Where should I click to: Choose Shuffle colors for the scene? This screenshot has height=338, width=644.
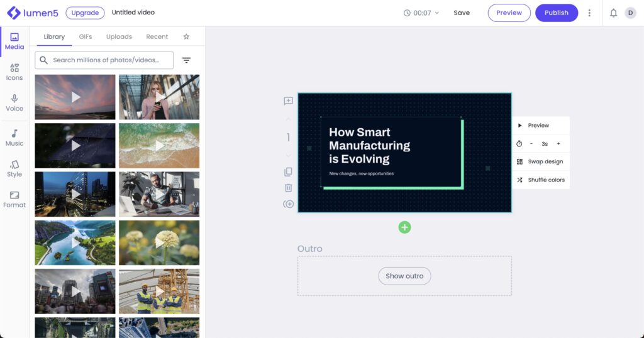(540, 180)
